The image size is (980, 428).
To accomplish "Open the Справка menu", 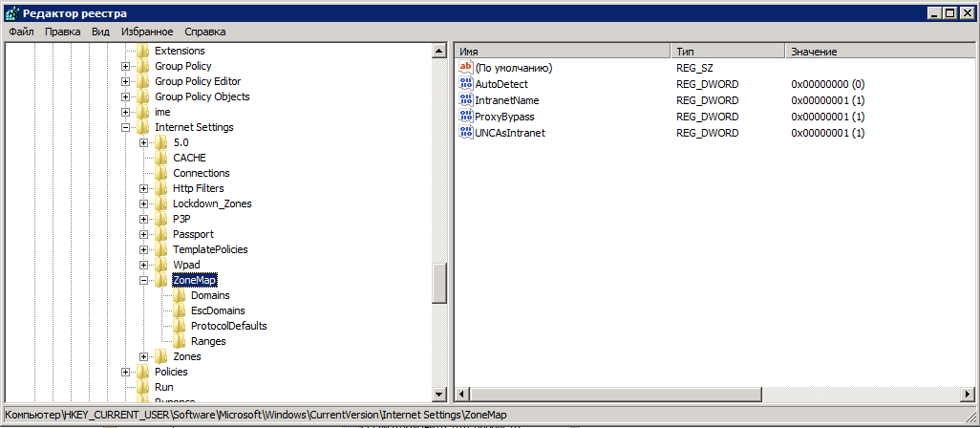I will tap(205, 32).
